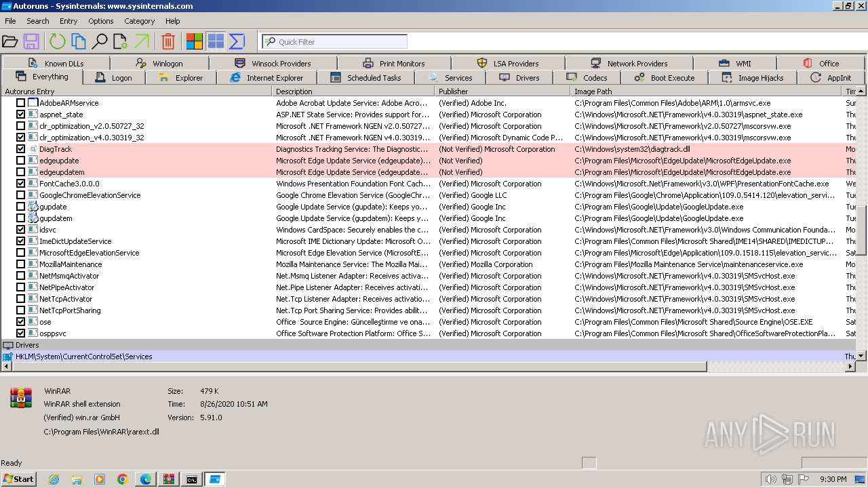Click the 9:30 PM taskbar clock
Viewport: 868px width, 488px height.
[x=833, y=479]
